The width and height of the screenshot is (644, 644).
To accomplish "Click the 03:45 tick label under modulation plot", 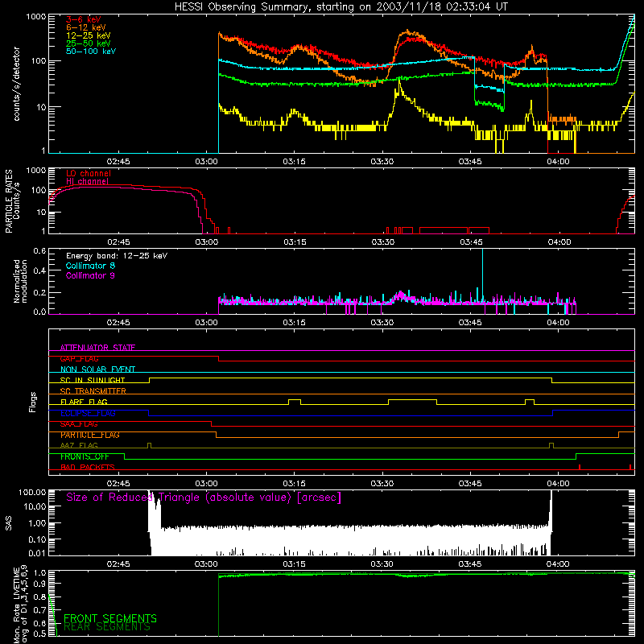I will pos(470,323).
